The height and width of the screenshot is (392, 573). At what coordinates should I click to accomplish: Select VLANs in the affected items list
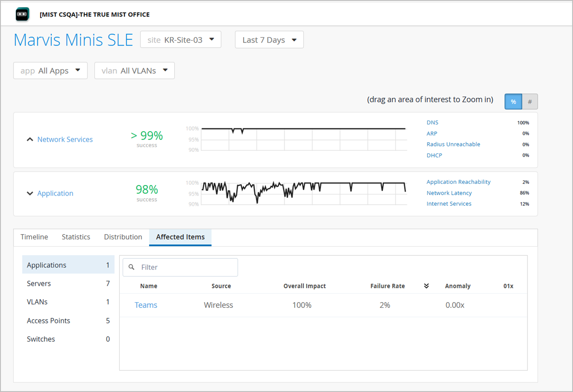pyautogui.click(x=68, y=302)
